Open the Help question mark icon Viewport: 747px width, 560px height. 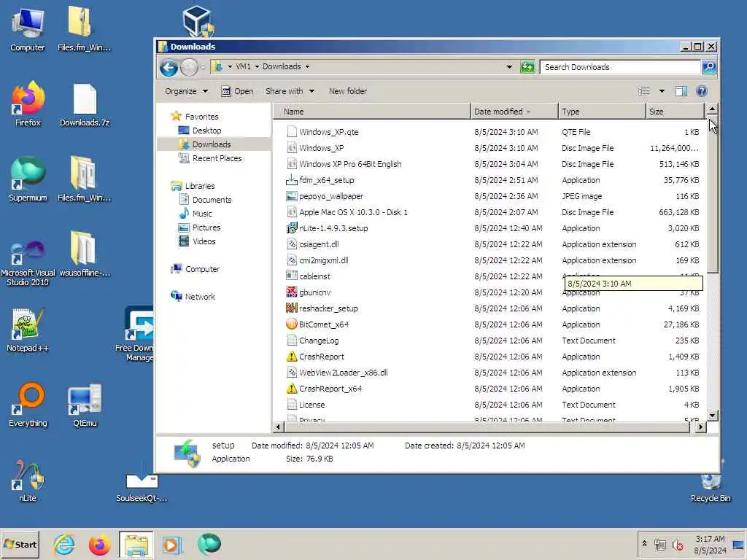[702, 91]
